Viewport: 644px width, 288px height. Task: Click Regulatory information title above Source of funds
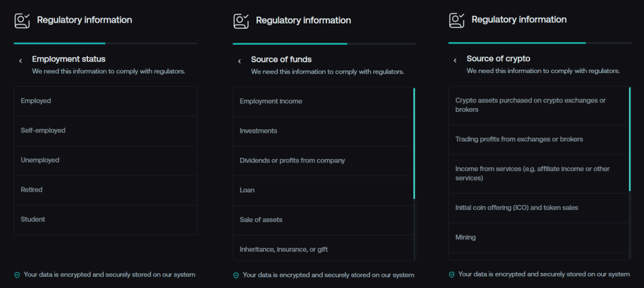[x=304, y=20]
